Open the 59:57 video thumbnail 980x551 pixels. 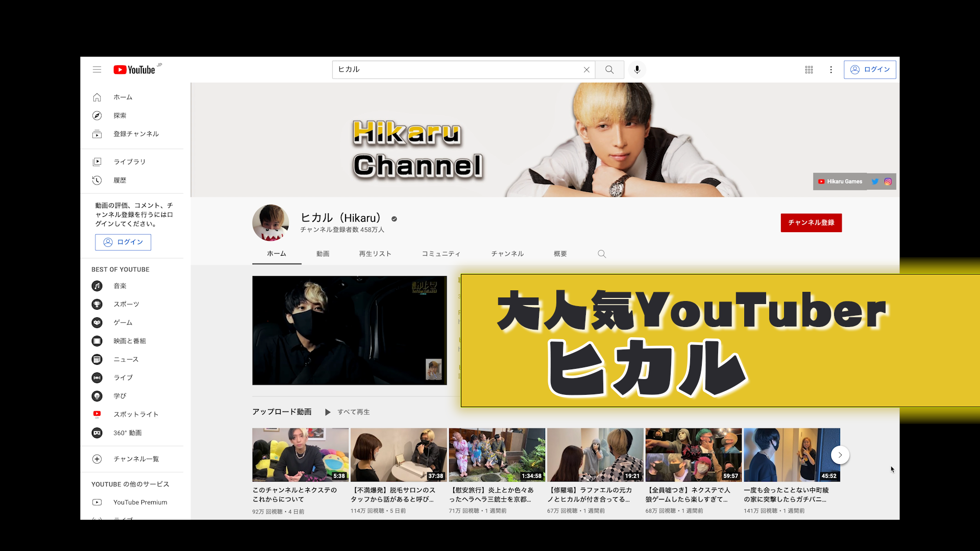coord(694,455)
